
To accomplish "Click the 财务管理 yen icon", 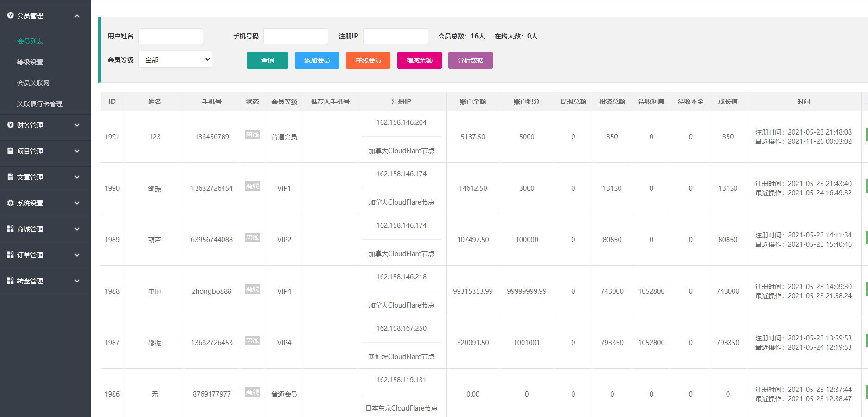I will [10, 125].
